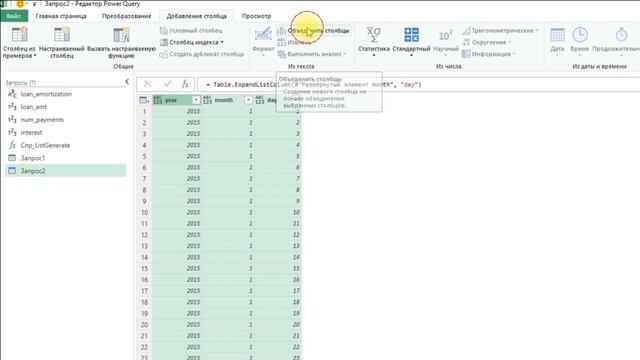This screenshot has height=360, width=640.
Task: Open year column filter dropdown
Action: 196,100
